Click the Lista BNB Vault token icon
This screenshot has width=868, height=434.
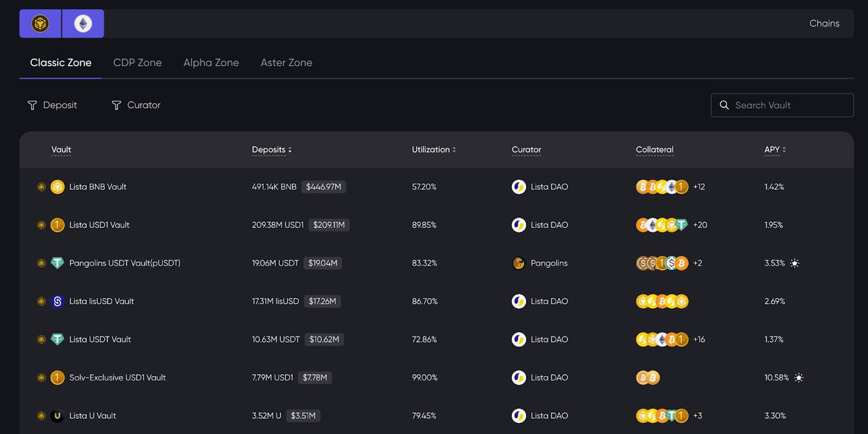58,187
